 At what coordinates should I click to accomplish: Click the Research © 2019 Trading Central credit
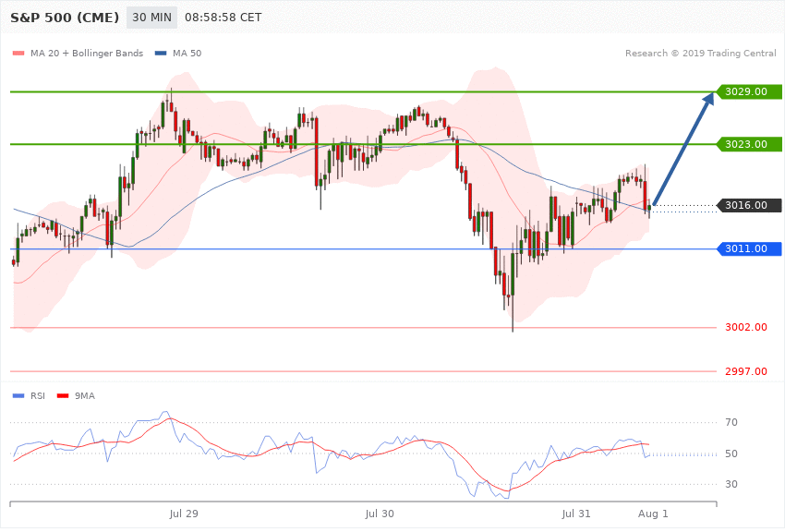point(700,53)
